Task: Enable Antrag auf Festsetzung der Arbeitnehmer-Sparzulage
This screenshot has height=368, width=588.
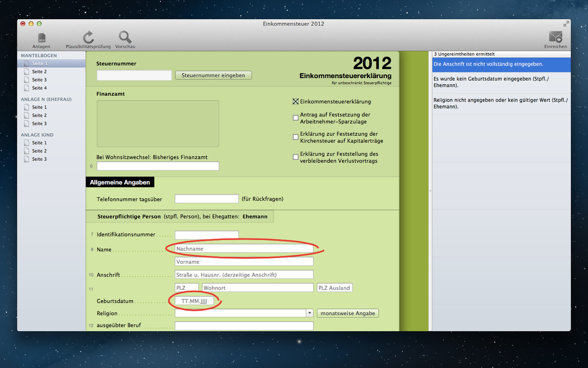Action: (x=296, y=118)
